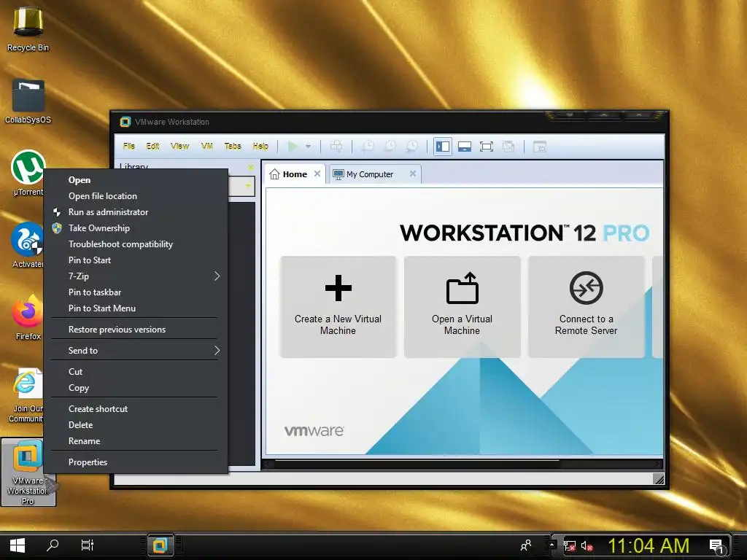
Task: Open the File menu in VMware
Action: click(x=128, y=146)
